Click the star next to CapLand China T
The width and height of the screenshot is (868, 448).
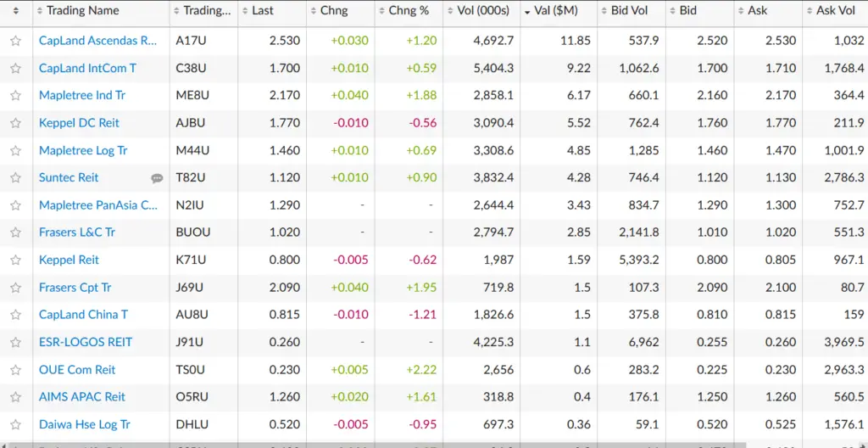[x=15, y=315]
